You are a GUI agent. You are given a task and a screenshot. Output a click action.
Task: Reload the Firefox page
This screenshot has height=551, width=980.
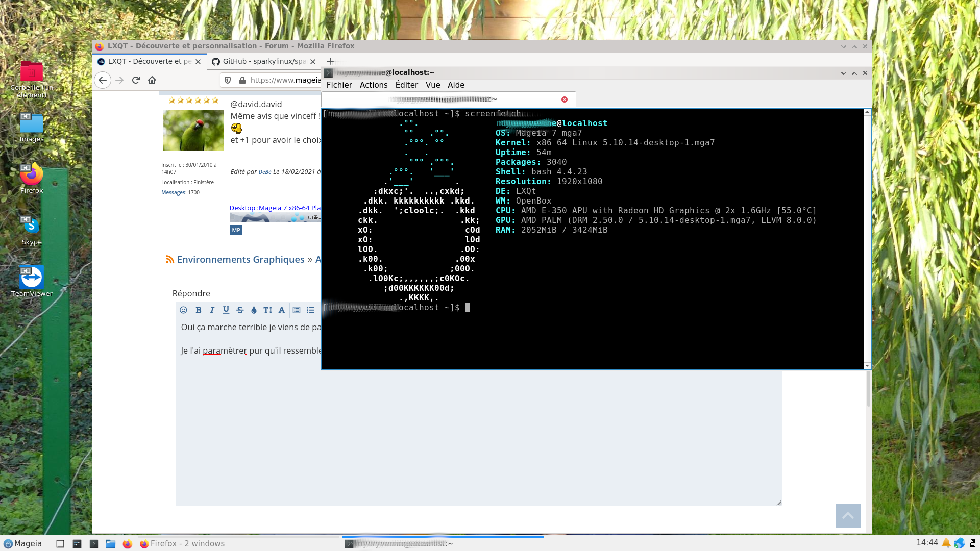point(136,80)
